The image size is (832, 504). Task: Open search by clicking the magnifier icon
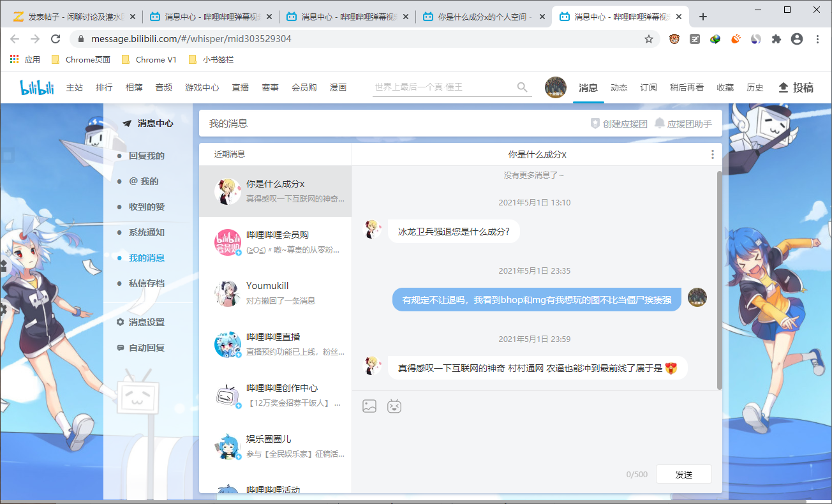(x=522, y=87)
